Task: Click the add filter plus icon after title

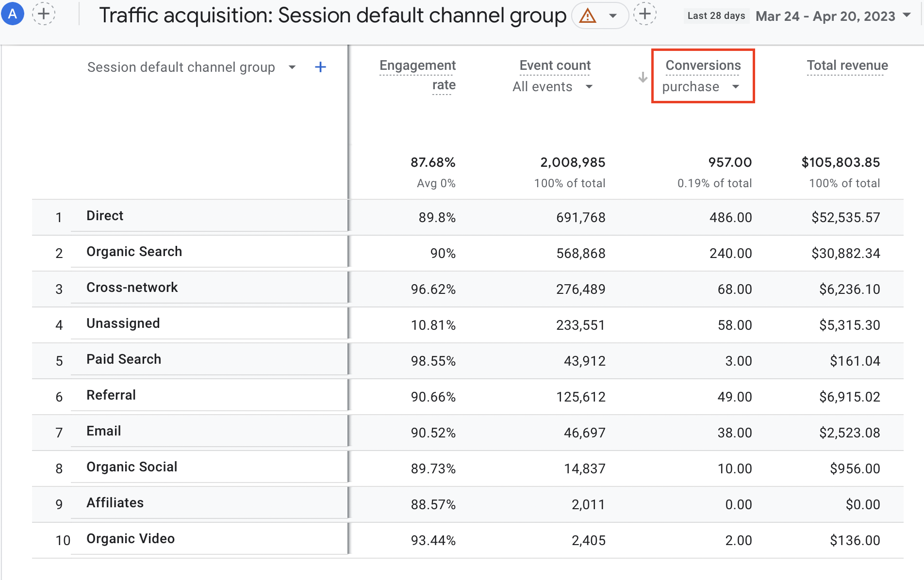Action: [644, 15]
